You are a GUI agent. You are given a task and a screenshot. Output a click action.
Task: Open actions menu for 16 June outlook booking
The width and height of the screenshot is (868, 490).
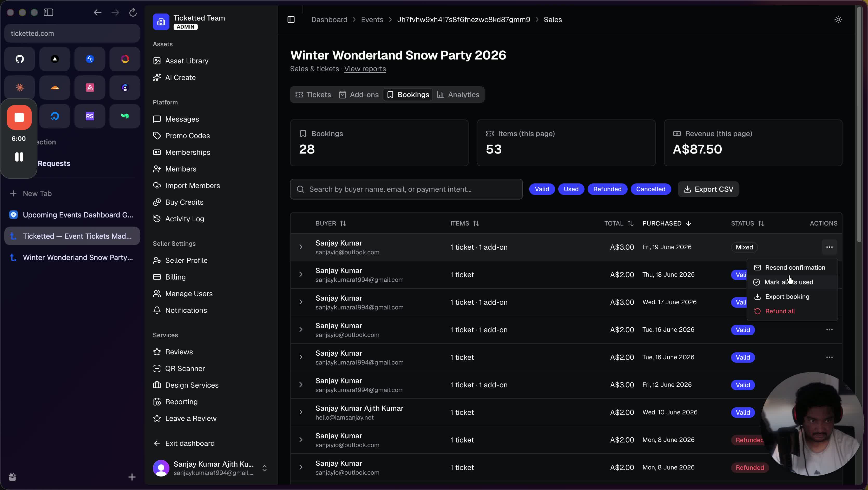[829, 330]
